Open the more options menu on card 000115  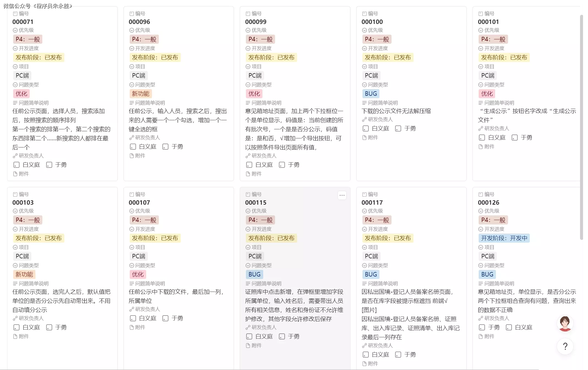[x=342, y=195]
